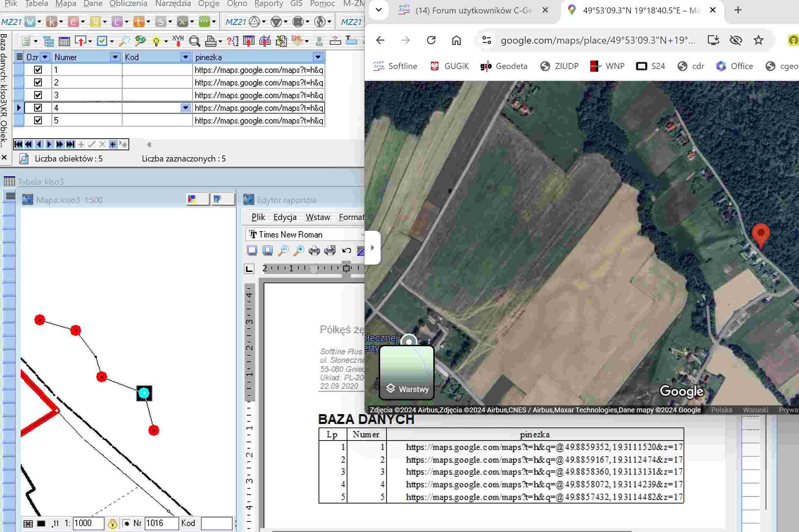Viewport: 799px width, 532px height.
Task: Click the MZ21 green dots module icon
Action: 204,22
